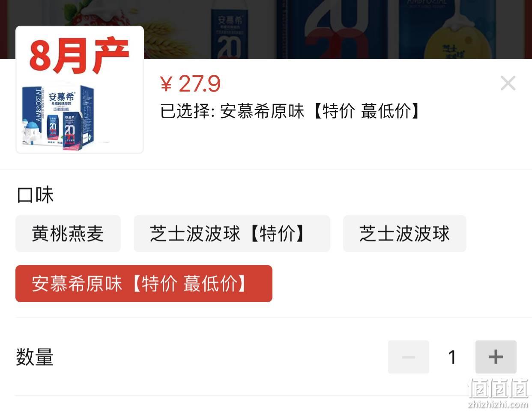
Task: Open the zhizhizhi.com watermark link
Action: (498, 404)
